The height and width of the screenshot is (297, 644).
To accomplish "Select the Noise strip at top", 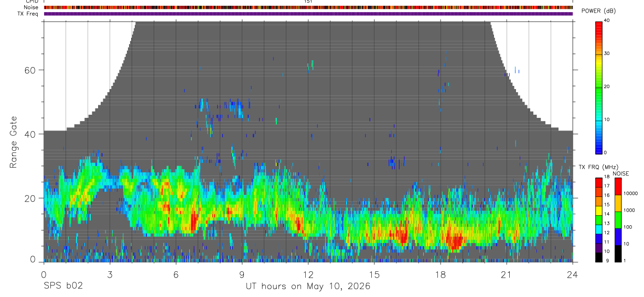I will [x=308, y=7].
